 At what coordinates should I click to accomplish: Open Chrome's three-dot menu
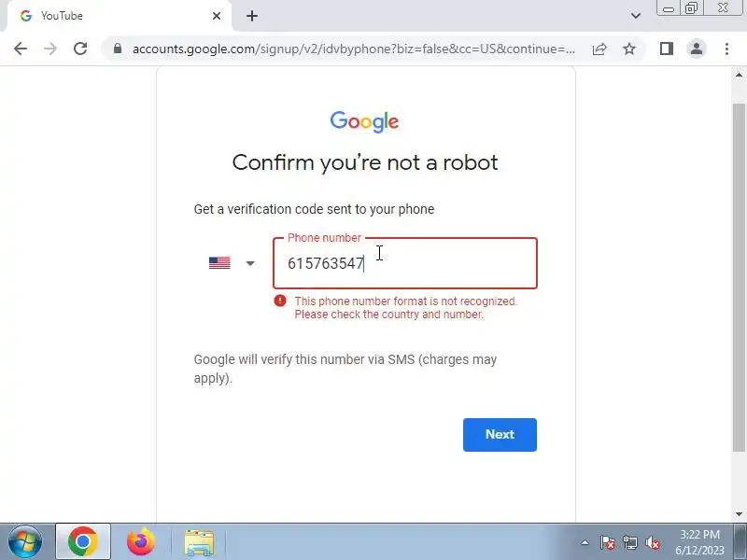pyautogui.click(x=726, y=49)
